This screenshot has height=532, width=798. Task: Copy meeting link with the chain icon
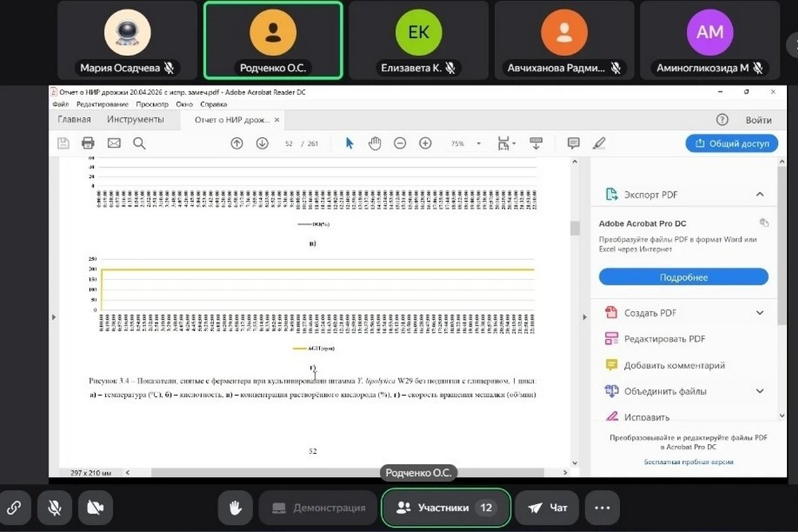[x=14, y=507]
